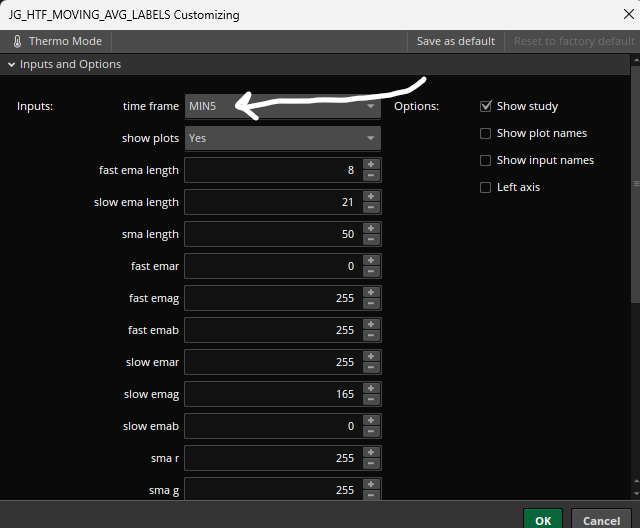Toggle the Left axis checkbox
The width and height of the screenshot is (640, 528).
click(x=486, y=187)
